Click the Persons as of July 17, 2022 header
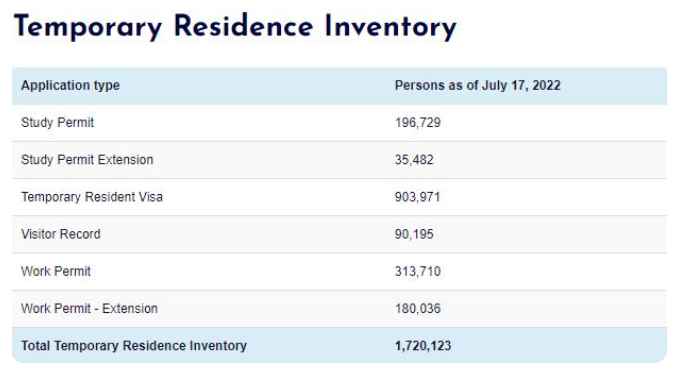677x370 pixels. [x=478, y=85]
